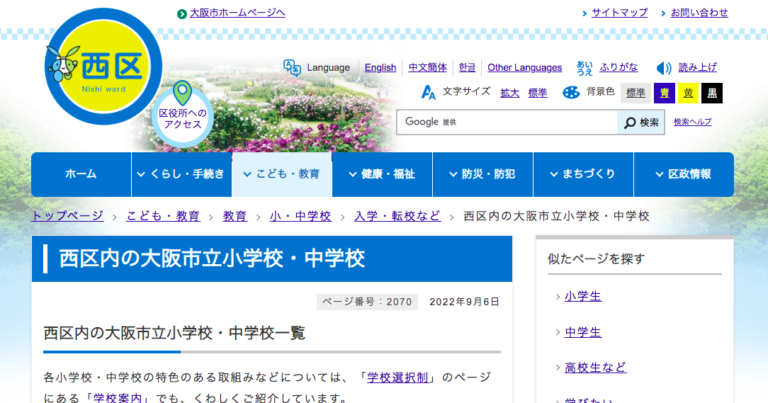Click the 背景色 palette icon
Image resolution: width=768 pixels, height=403 pixels.
pos(571,92)
